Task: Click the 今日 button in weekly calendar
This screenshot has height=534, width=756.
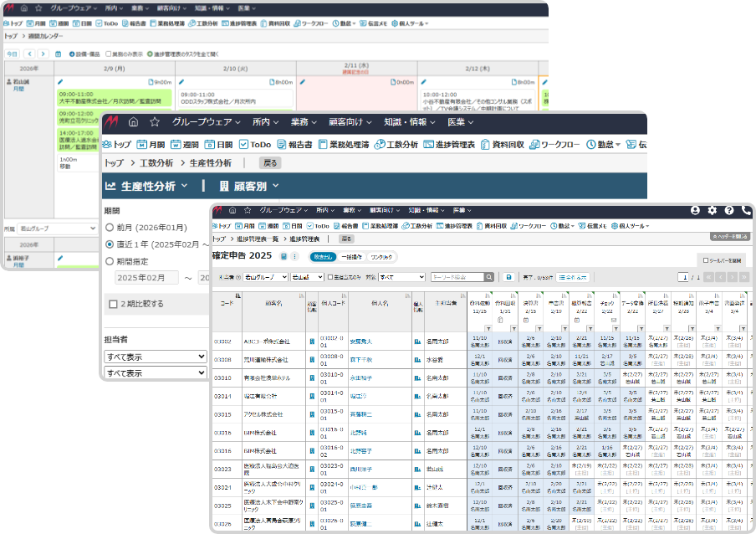Action: coord(12,54)
